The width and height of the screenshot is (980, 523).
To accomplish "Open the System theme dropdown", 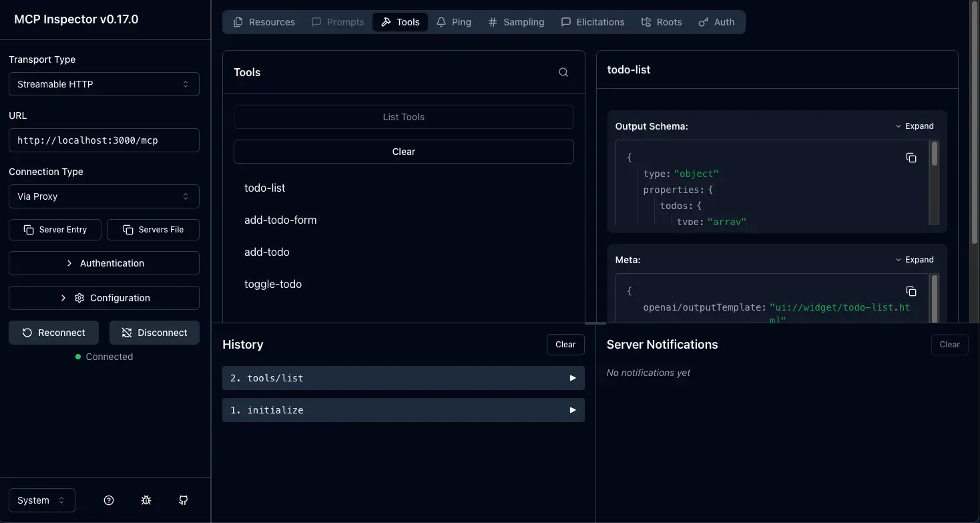I will pyautogui.click(x=42, y=500).
